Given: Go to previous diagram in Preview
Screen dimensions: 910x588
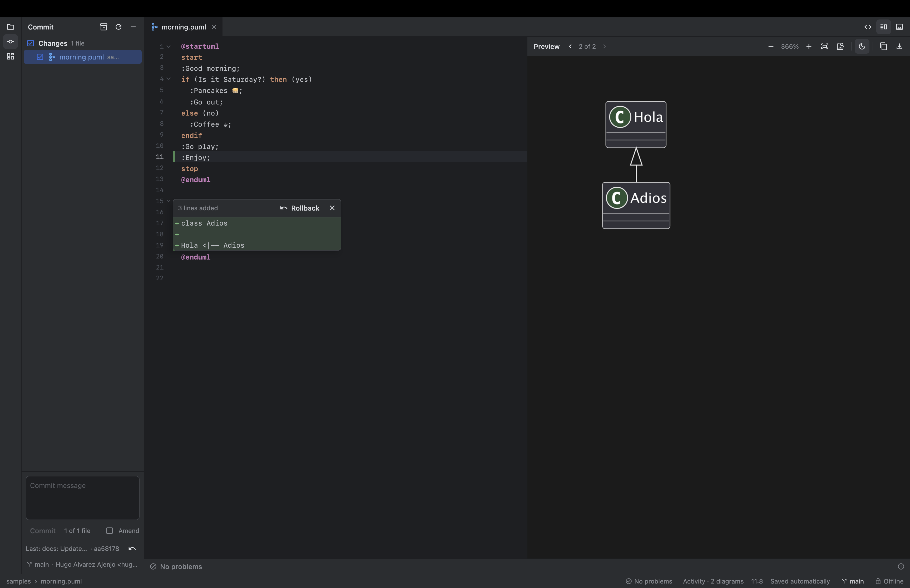Looking at the screenshot, I should (570, 46).
